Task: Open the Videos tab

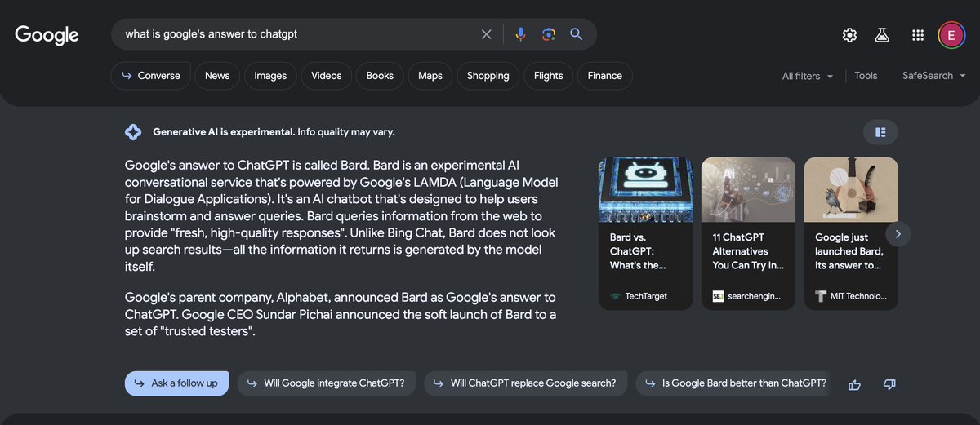Action: pyautogui.click(x=327, y=76)
